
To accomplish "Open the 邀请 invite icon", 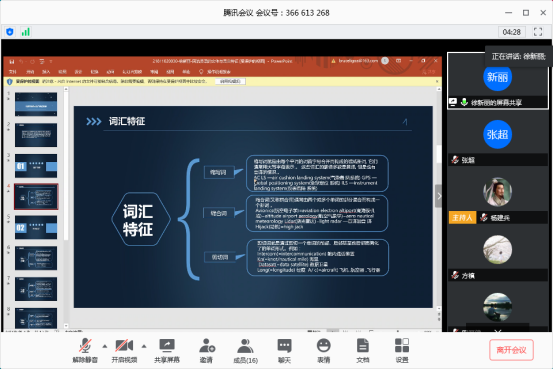I will (x=207, y=350).
